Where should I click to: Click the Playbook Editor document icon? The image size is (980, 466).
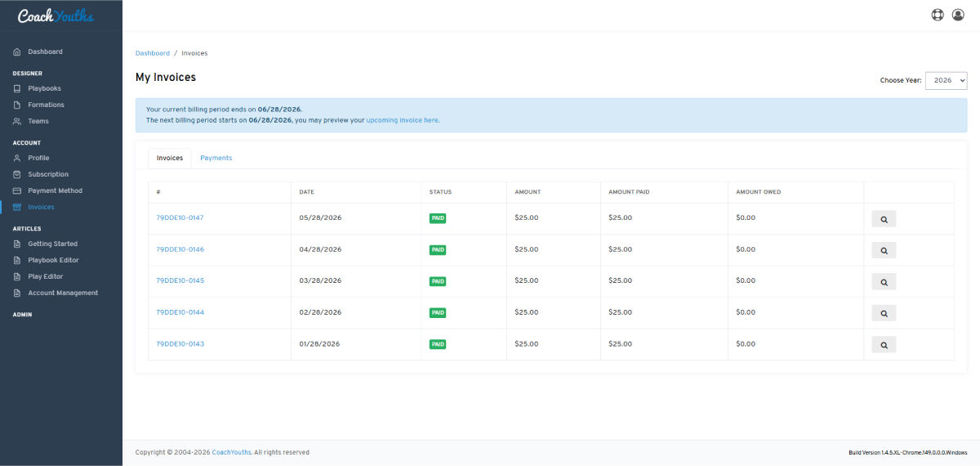point(17,260)
